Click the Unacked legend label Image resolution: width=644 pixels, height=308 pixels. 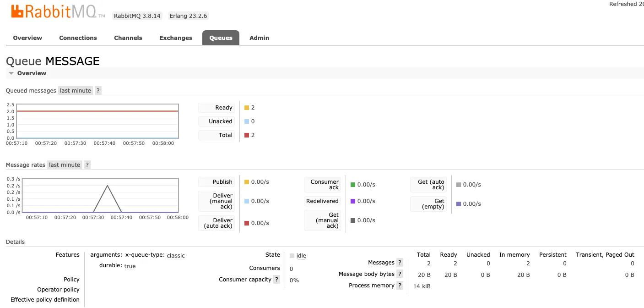[216, 121]
